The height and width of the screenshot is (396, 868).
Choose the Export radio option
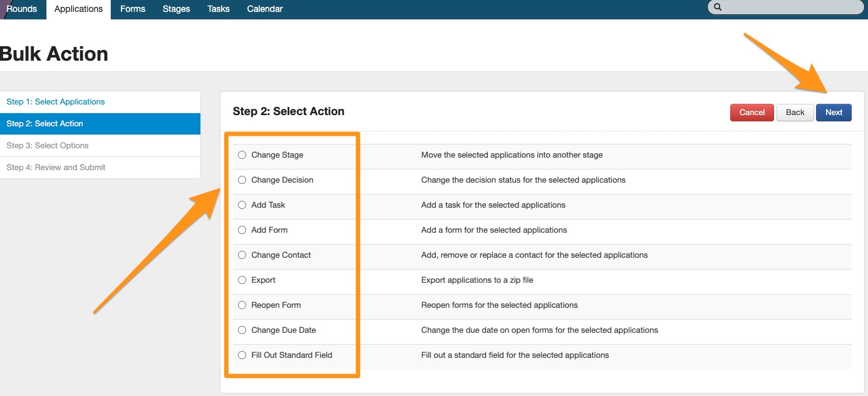(x=242, y=280)
